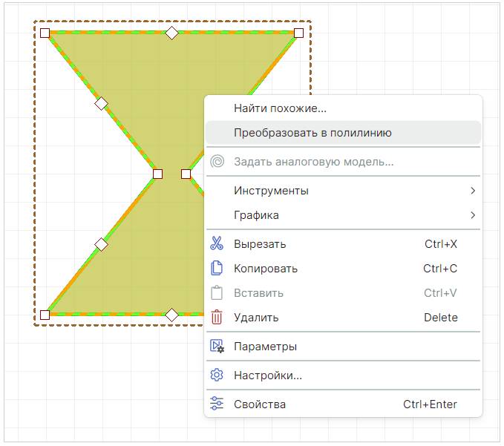Click the Ctrl+X shortcut label

tap(441, 244)
